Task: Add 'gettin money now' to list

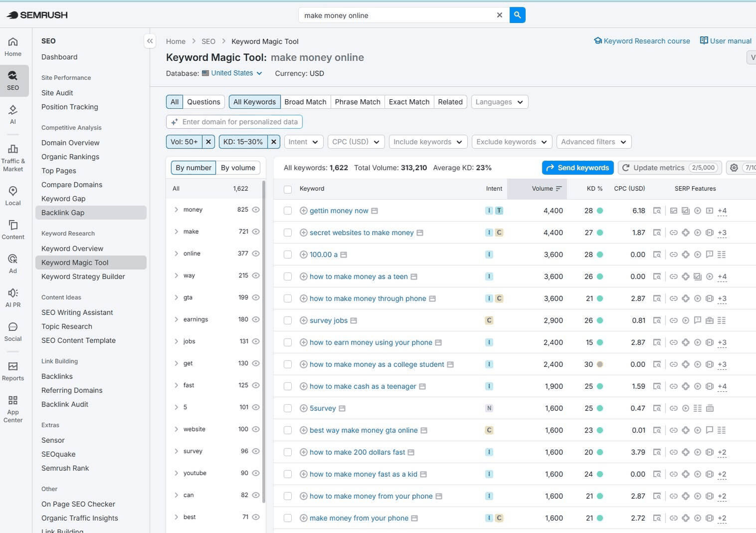Action: click(x=304, y=210)
